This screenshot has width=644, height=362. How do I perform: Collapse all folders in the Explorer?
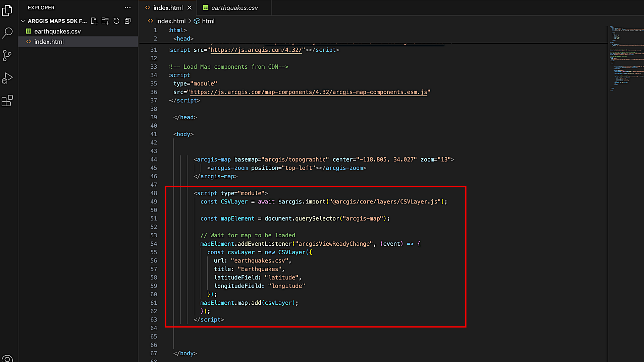[x=127, y=21]
